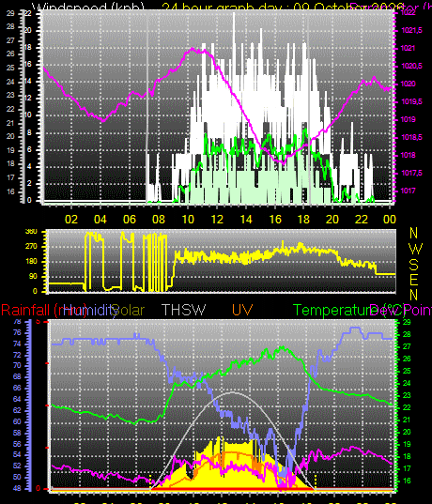Click the blue 74 humidity axis value
The height and width of the screenshot is (504, 432).
(17, 344)
